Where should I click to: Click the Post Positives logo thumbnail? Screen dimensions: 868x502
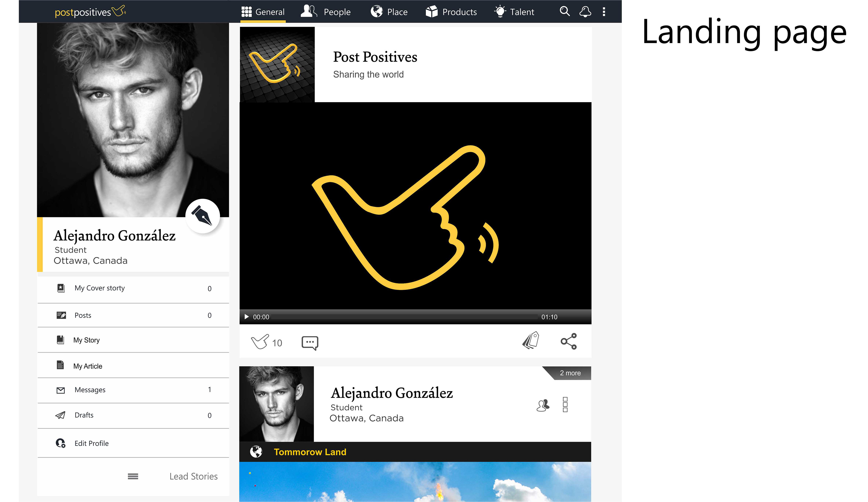[277, 64]
